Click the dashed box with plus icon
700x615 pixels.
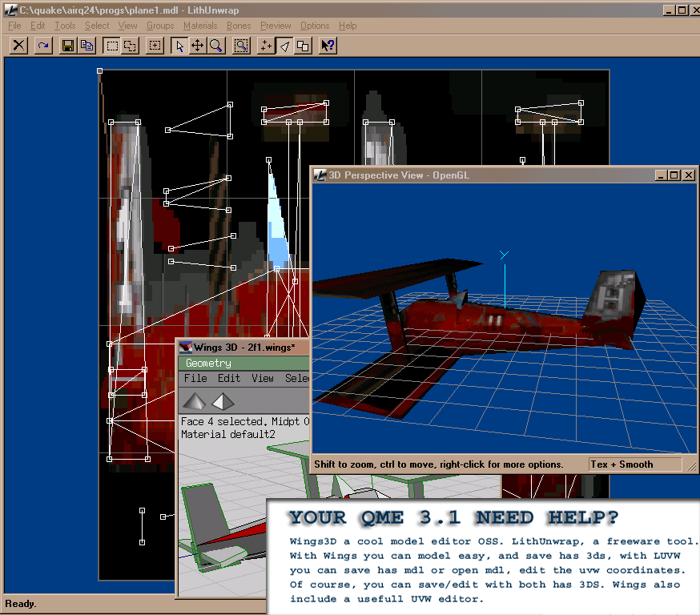click(155, 46)
